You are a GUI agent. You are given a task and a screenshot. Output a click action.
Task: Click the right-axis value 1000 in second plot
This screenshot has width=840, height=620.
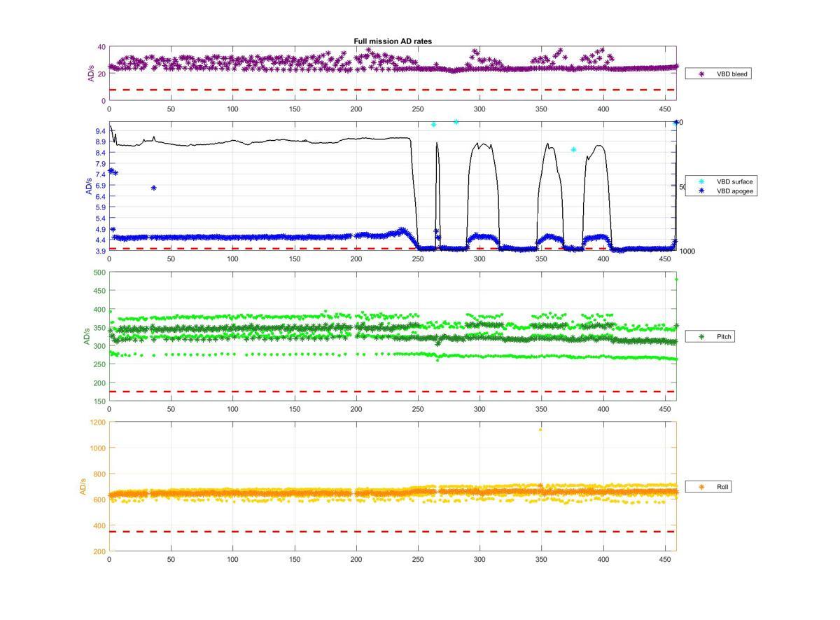(687, 251)
